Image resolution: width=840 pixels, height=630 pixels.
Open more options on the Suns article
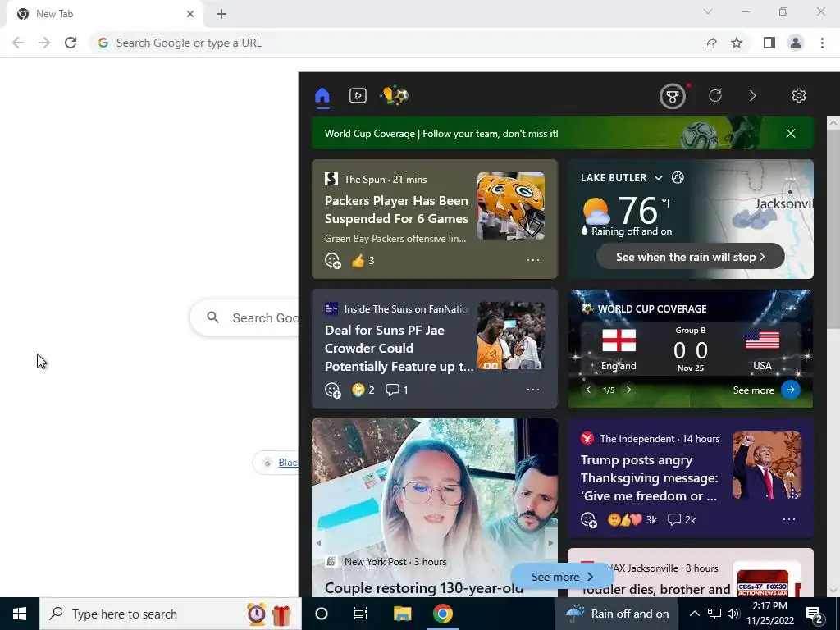coord(533,390)
